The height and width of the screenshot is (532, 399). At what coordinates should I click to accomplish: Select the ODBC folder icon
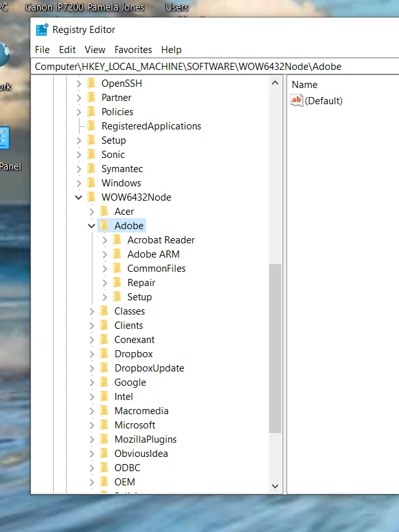pos(104,468)
